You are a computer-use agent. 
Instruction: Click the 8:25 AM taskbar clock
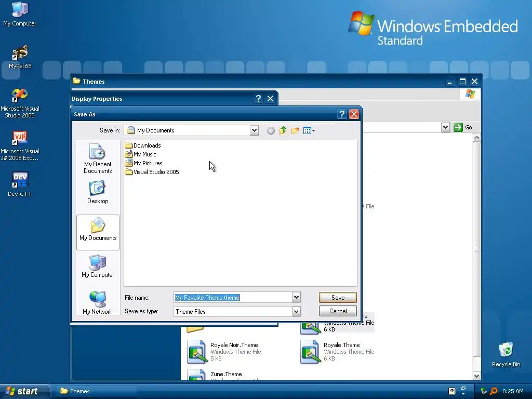513,391
